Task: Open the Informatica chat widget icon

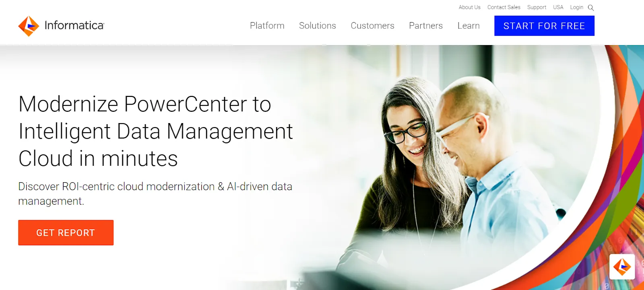Action: click(x=622, y=267)
